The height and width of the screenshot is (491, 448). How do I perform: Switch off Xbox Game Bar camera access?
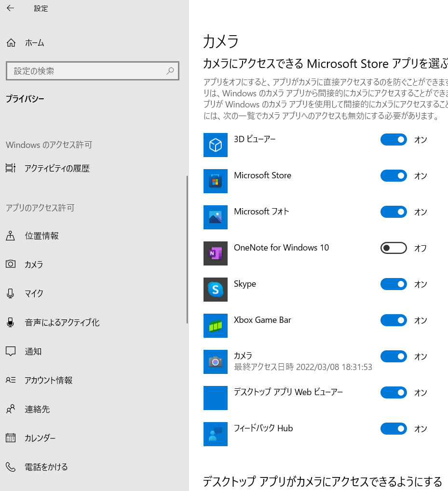coord(394,320)
